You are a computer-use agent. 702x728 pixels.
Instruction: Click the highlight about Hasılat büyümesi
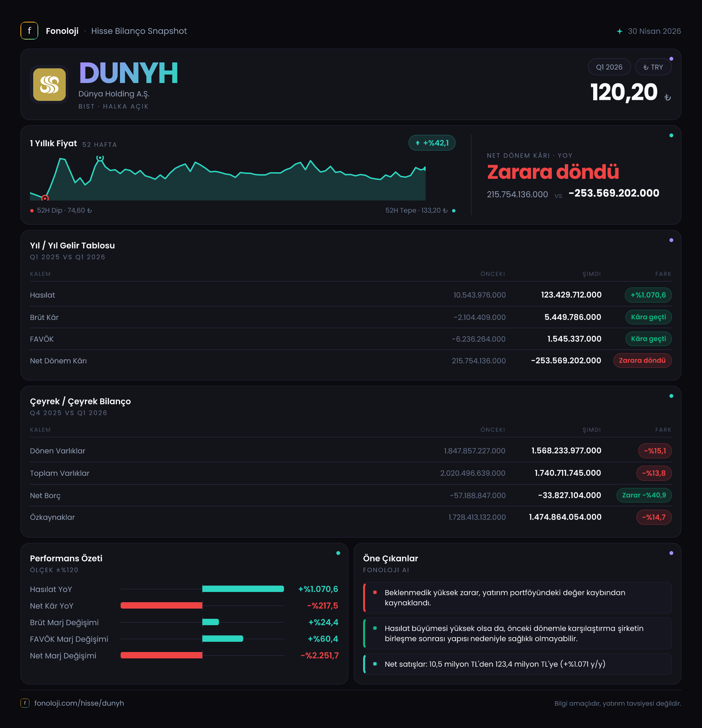(x=518, y=633)
